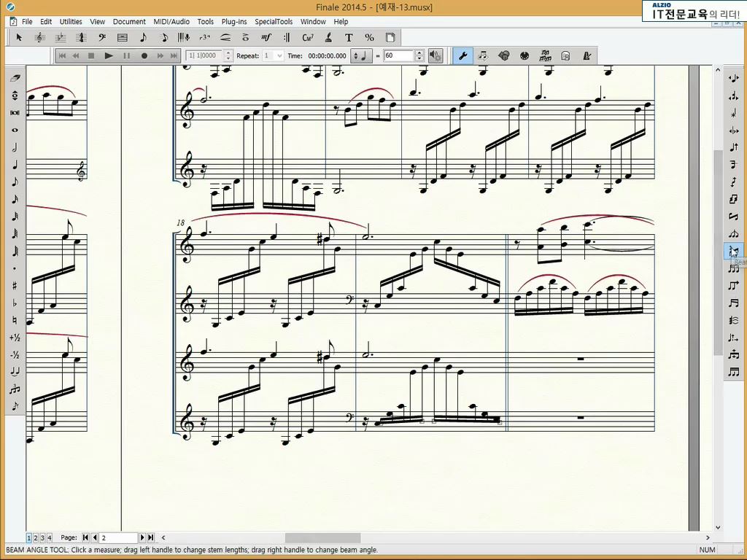
Task: Select the augmentation dot tool
Action: (x=15, y=268)
